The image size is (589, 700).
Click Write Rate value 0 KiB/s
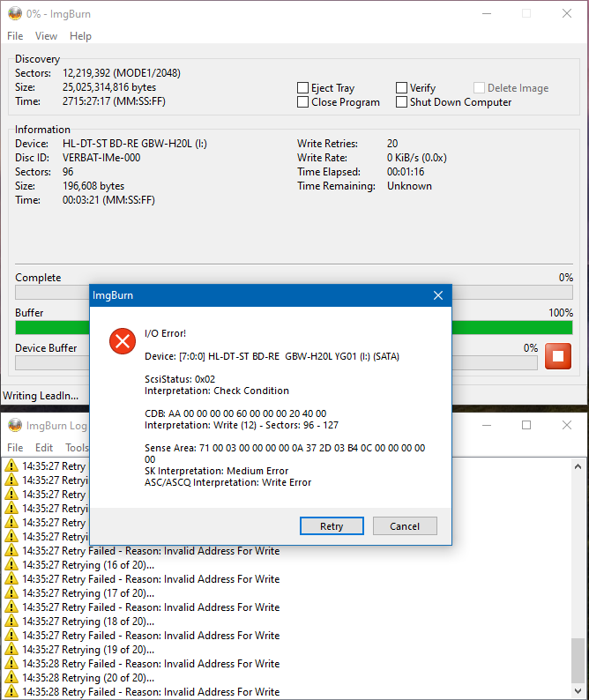pyautogui.click(x=417, y=158)
